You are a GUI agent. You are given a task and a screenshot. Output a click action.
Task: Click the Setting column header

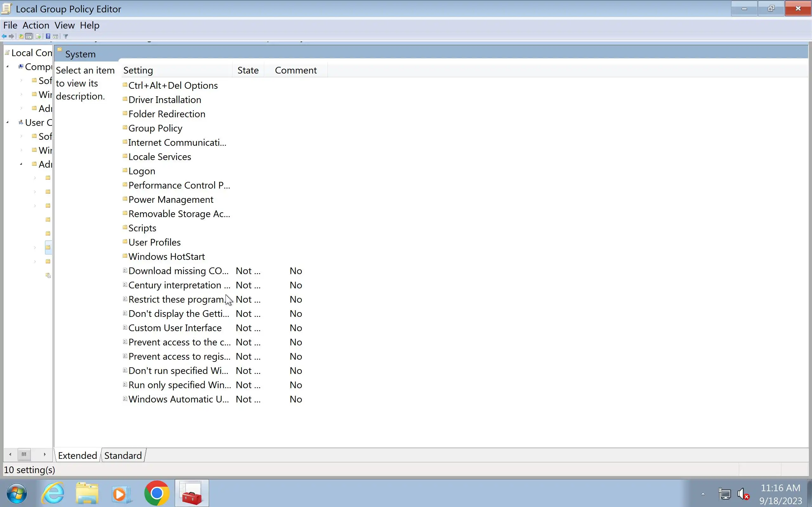click(x=138, y=70)
